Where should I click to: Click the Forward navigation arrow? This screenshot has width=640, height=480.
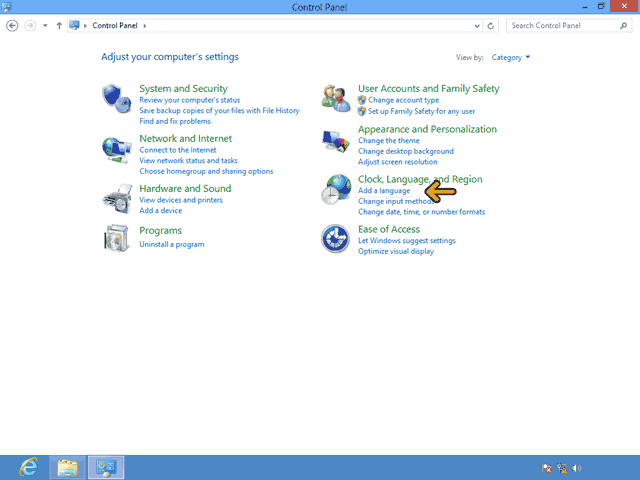(30, 26)
